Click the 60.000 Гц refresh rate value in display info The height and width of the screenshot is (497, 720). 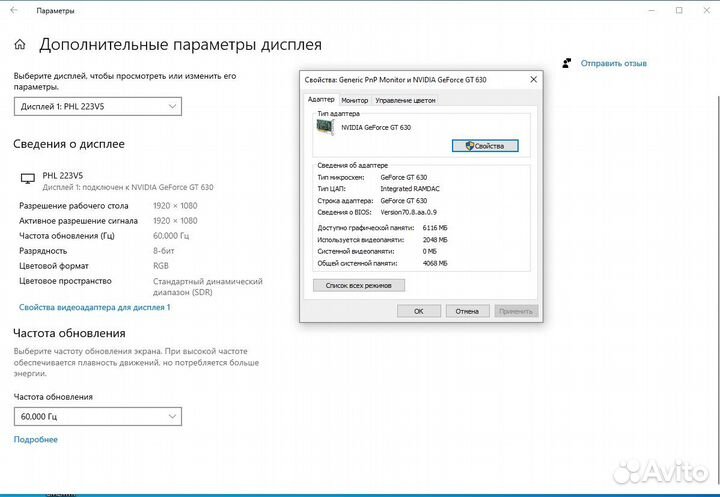pos(171,236)
